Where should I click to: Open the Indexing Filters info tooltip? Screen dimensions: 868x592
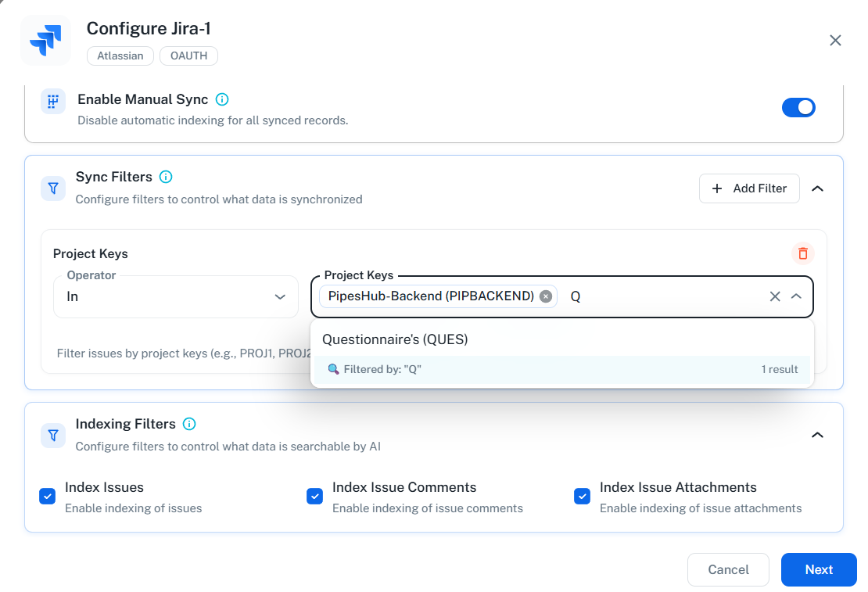point(188,424)
